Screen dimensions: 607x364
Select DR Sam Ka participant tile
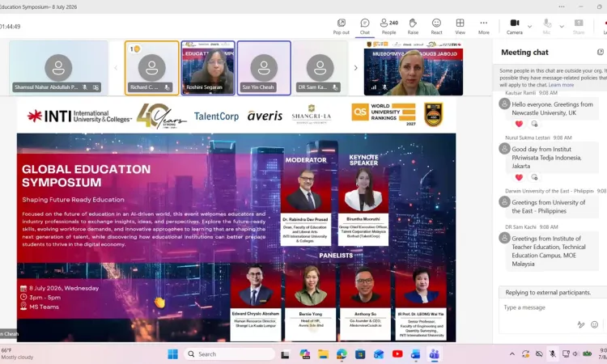coord(320,68)
